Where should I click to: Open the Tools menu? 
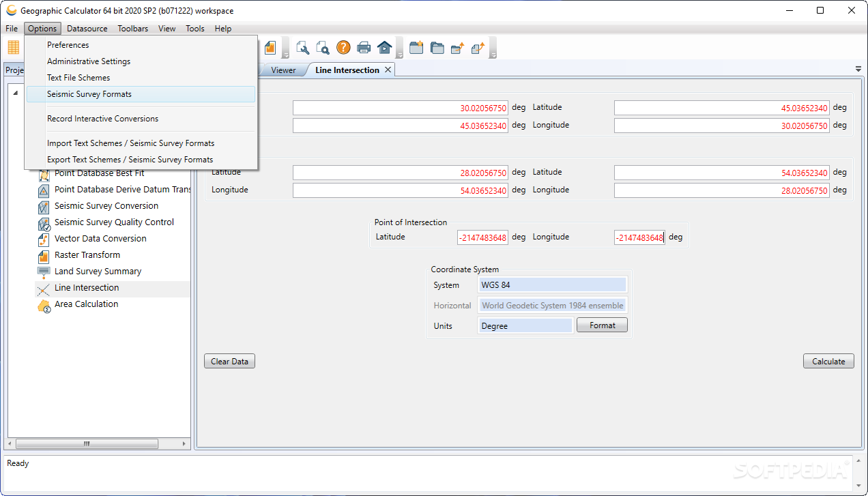[195, 29]
